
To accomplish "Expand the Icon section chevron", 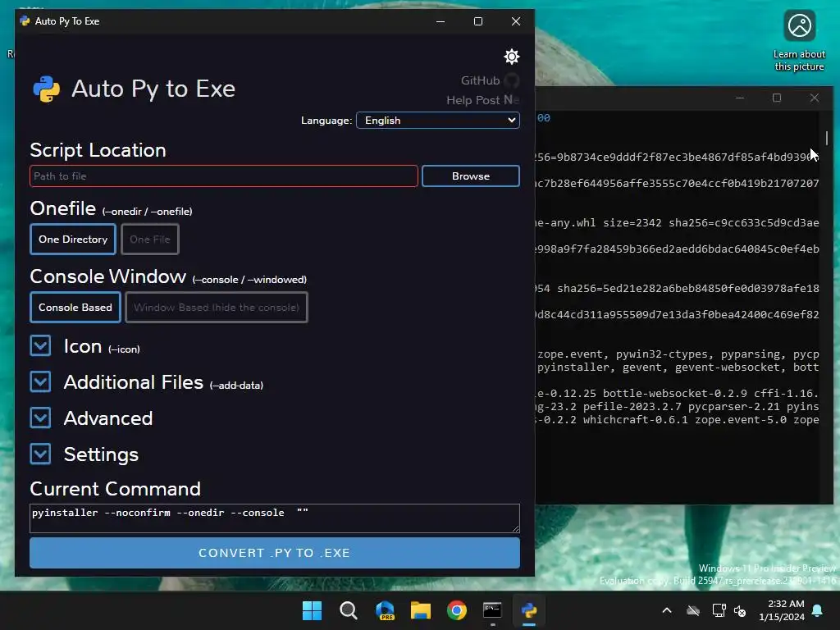I will point(41,346).
